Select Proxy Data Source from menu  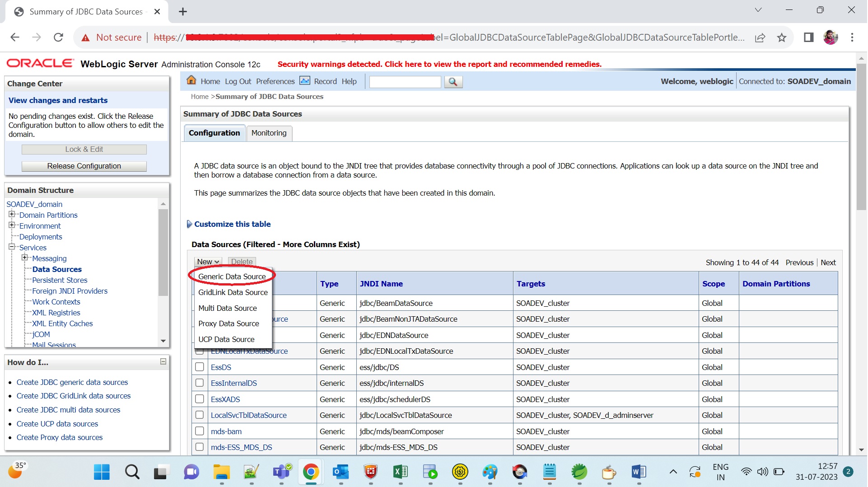(x=229, y=323)
